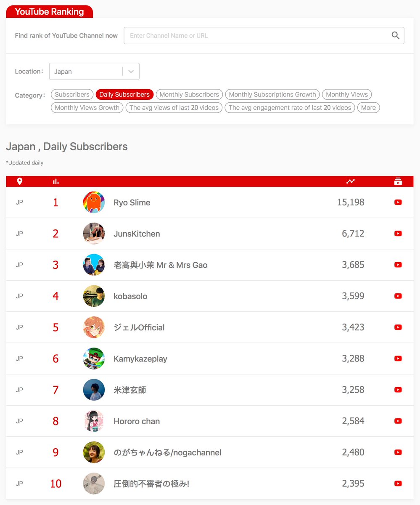
Task: Open the 米津玄師 channel link
Action: click(x=130, y=390)
